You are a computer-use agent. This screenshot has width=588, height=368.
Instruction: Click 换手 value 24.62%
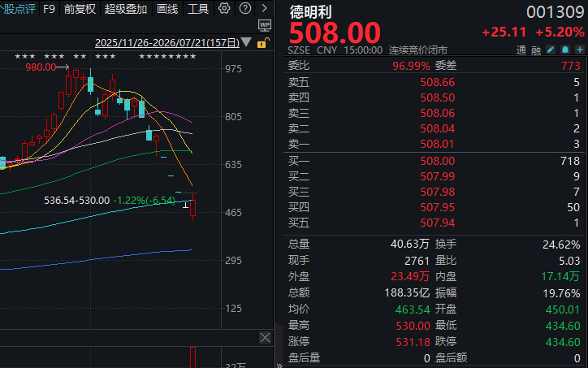(x=561, y=245)
